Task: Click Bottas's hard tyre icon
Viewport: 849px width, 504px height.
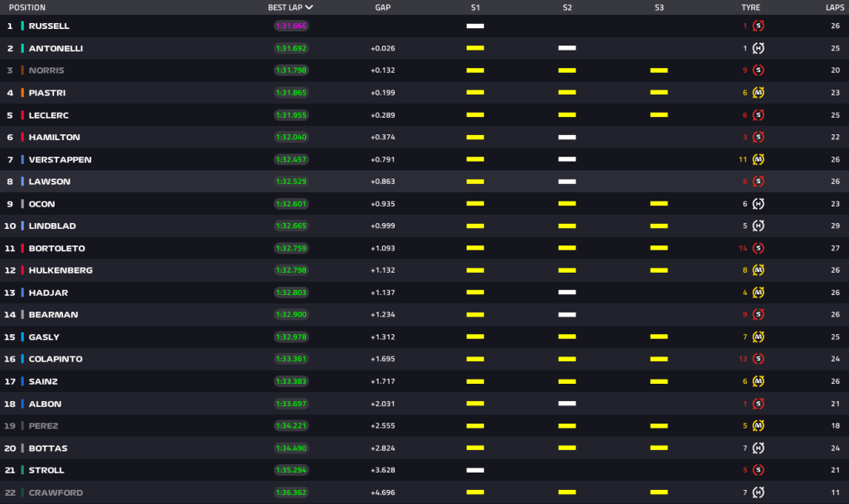Action: [758, 448]
